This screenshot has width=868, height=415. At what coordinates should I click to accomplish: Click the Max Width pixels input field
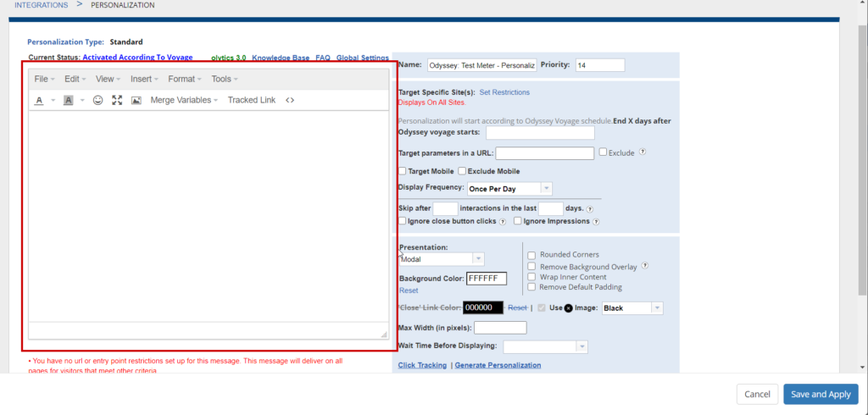[x=500, y=328]
